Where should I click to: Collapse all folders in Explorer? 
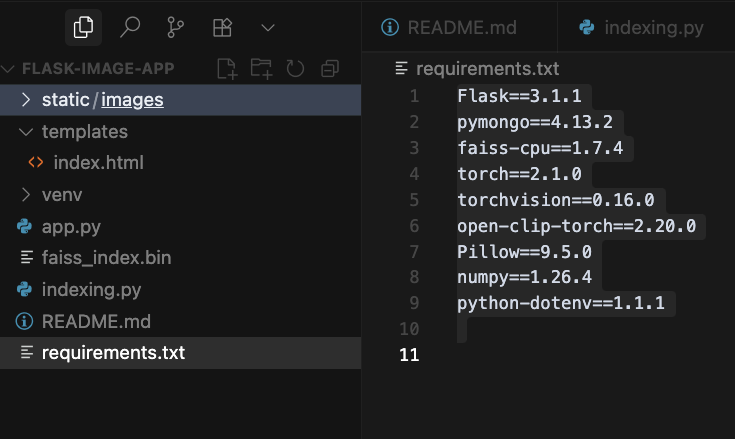tap(330, 69)
